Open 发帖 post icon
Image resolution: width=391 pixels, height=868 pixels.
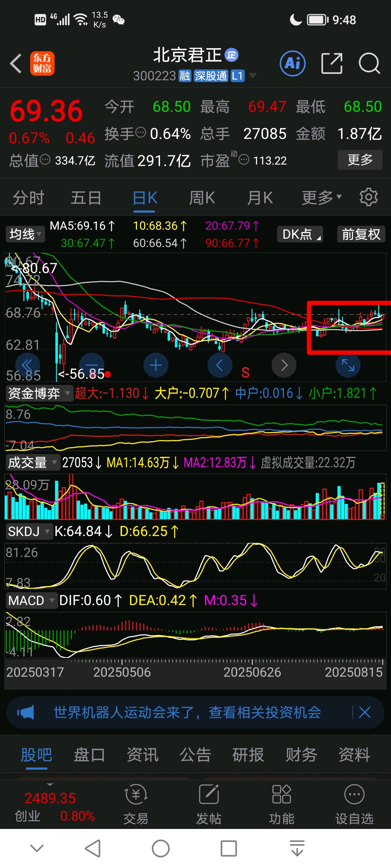209,804
